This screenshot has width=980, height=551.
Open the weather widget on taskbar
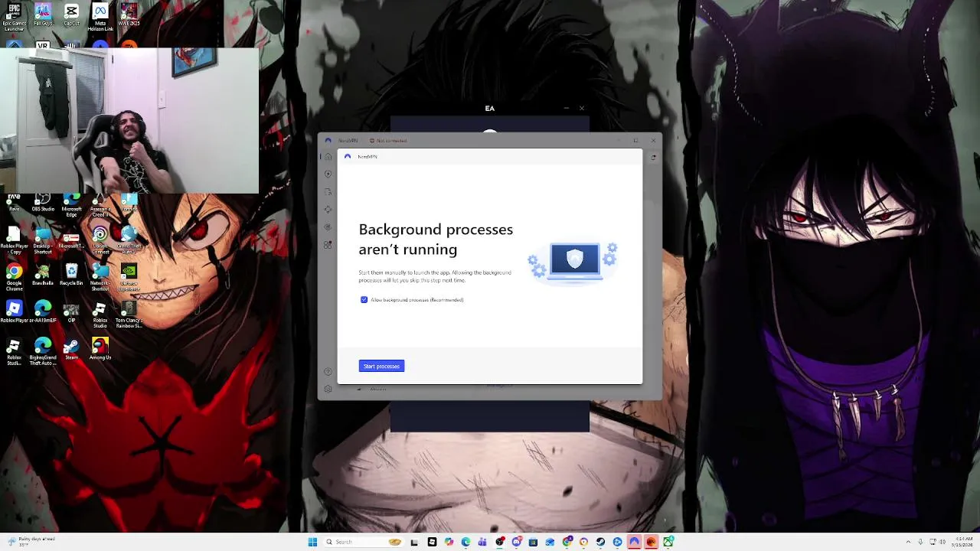tap(31, 542)
